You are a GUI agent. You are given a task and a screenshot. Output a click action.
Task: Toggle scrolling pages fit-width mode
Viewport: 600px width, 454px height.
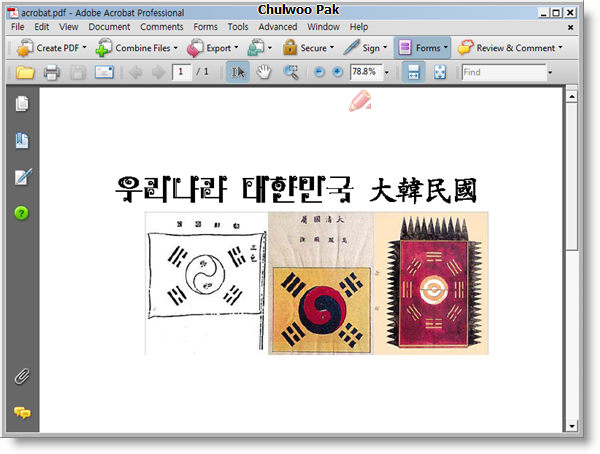(x=413, y=72)
